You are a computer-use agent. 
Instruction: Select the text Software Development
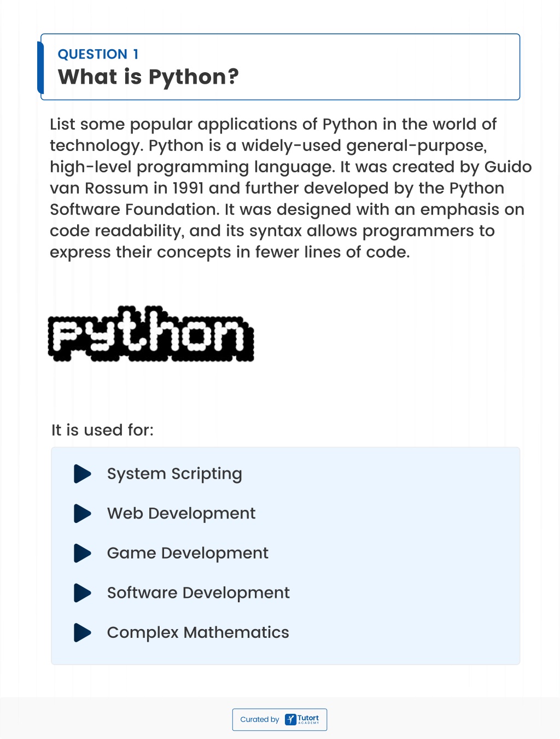pyautogui.click(x=198, y=593)
